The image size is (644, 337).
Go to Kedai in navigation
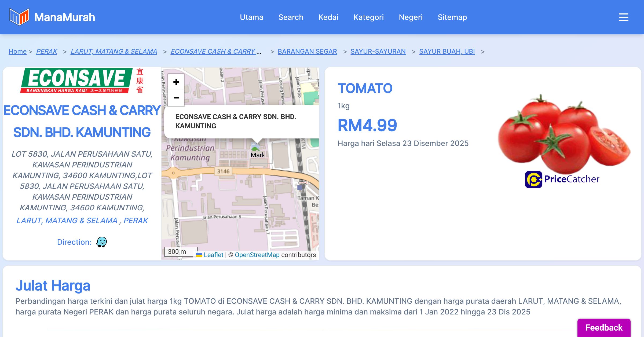[x=328, y=17]
